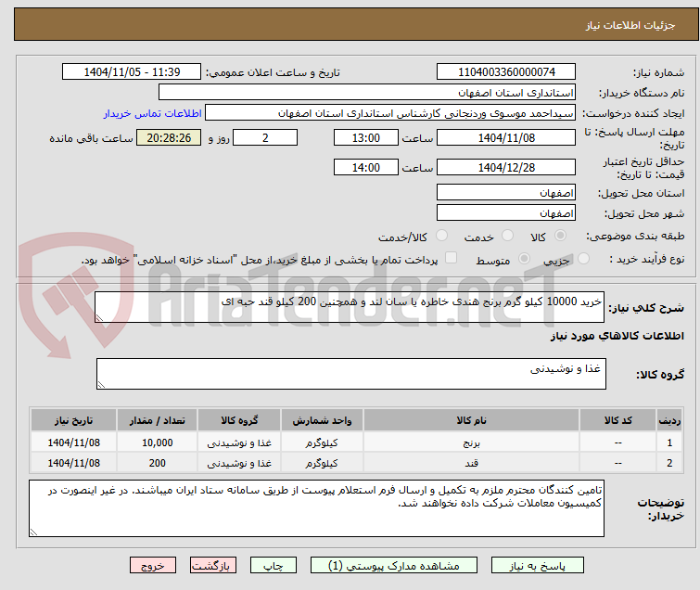Toggle the 'اسناد خزانه اسلامی' payment checkbox

point(452,258)
